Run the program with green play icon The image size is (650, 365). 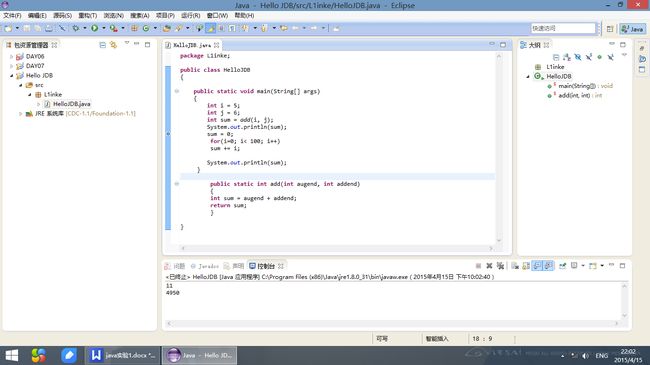95,28
